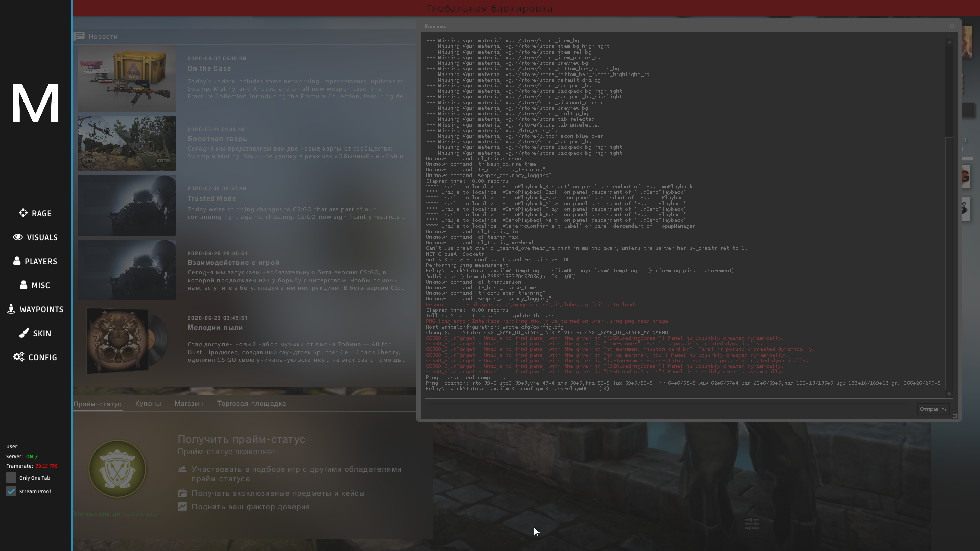The height and width of the screenshot is (551, 980).
Task: Focus the console command input field
Action: tap(668, 409)
